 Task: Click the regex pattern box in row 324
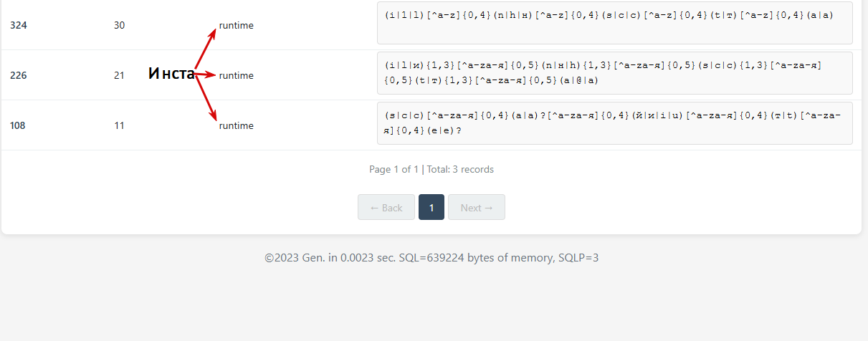[x=614, y=24]
